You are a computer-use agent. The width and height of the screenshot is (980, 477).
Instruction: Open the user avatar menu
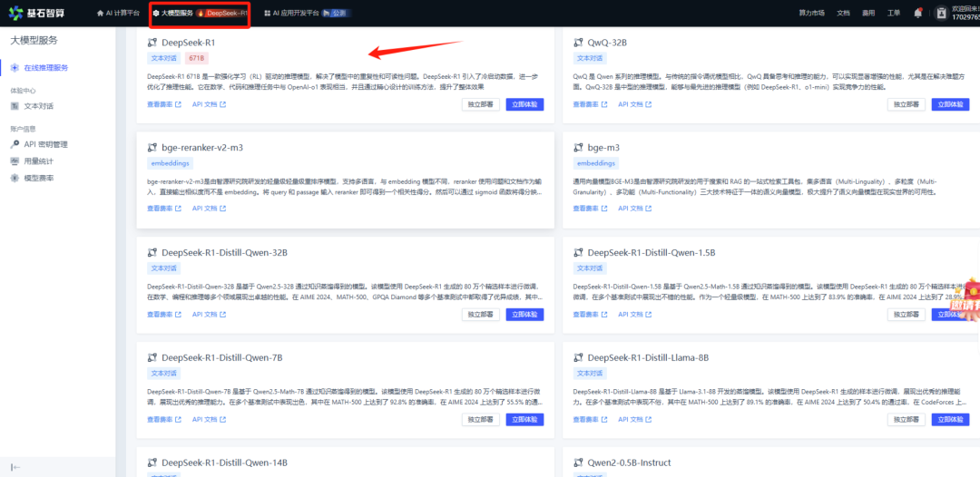point(940,13)
